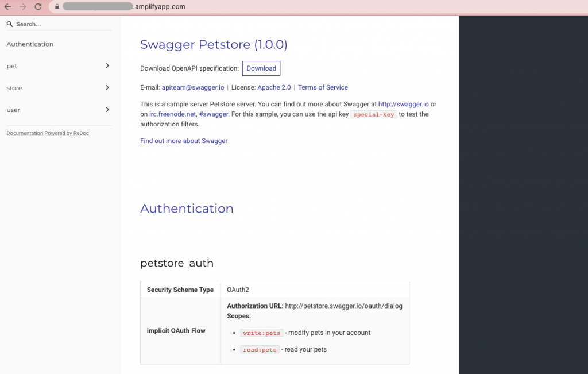Click the Scopes: label
The width and height of the screenshot is (588, 374).
pyautogui.click(x=239, y=316)
